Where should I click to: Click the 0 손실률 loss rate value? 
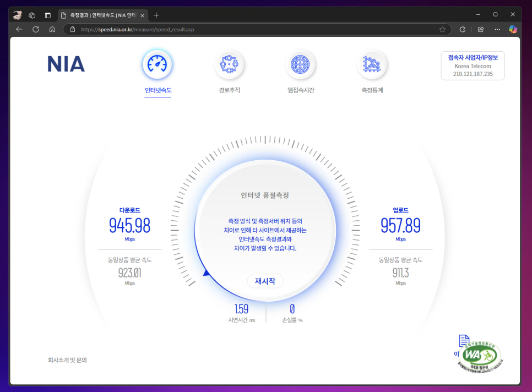(292, 309)
